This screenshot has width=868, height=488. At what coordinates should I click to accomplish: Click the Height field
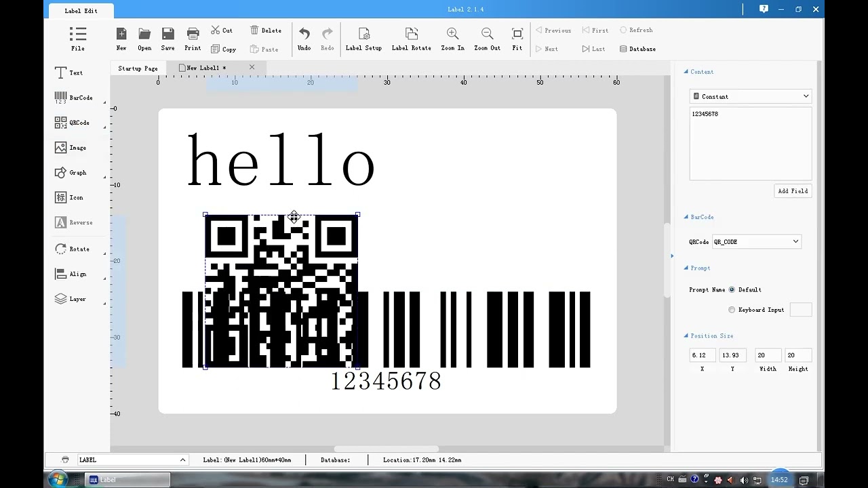798,355
